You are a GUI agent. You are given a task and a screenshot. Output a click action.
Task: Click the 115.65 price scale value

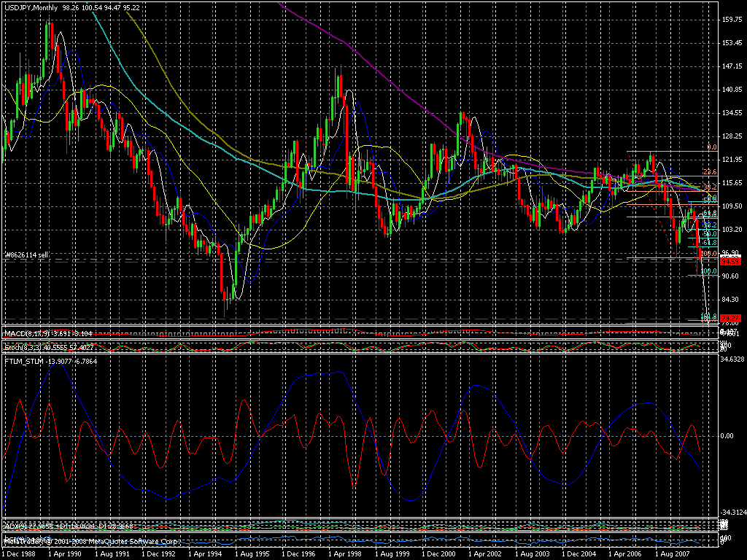[x=732, y=183]
